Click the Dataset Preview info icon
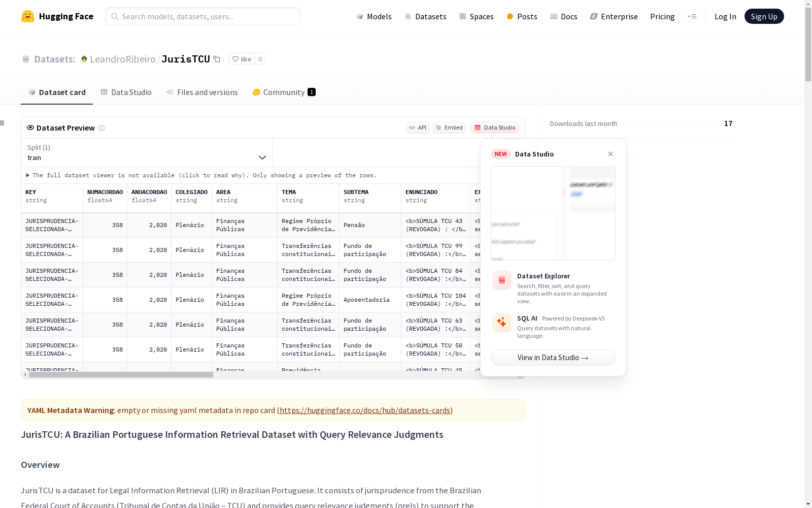Screen dimensions: 812x508 (x=101, y=128)
